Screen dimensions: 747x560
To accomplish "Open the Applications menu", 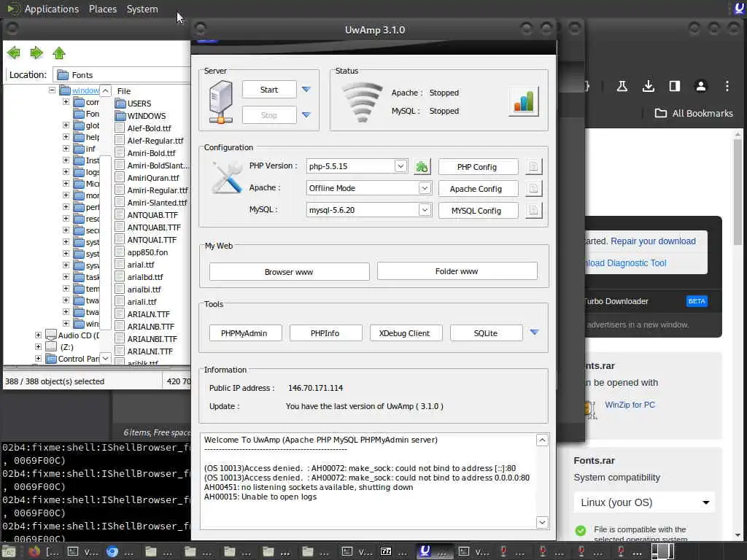I will [x=52, y=9].
